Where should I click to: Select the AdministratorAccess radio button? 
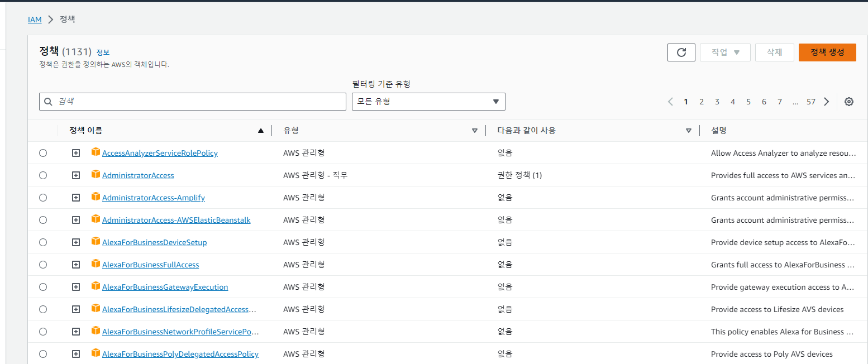point(43,175)
